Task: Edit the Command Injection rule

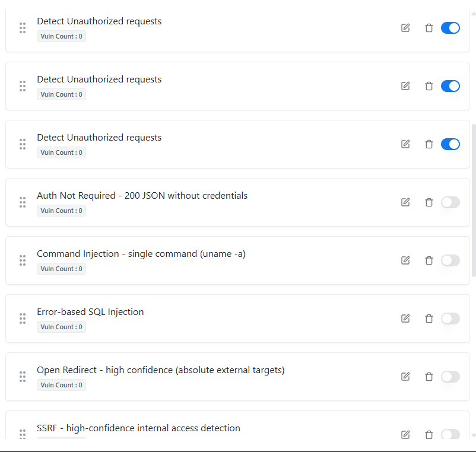Action: tap(405, 260)
